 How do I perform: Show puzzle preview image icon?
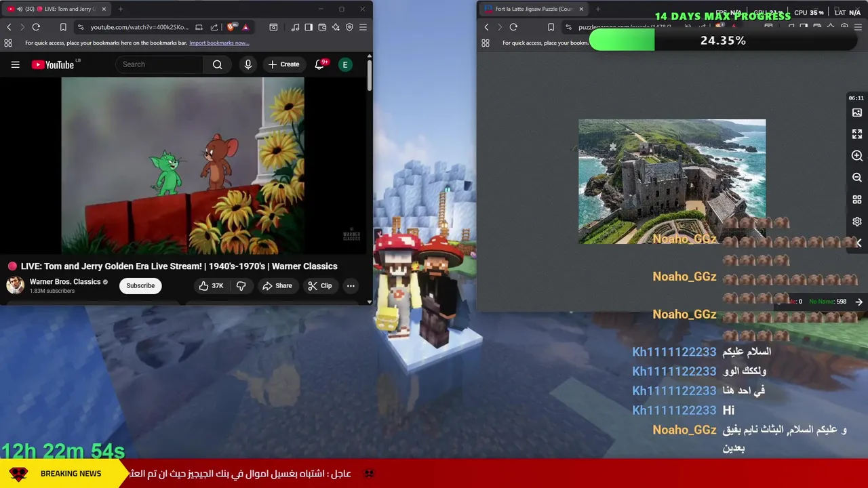click(x=857, y=113)
